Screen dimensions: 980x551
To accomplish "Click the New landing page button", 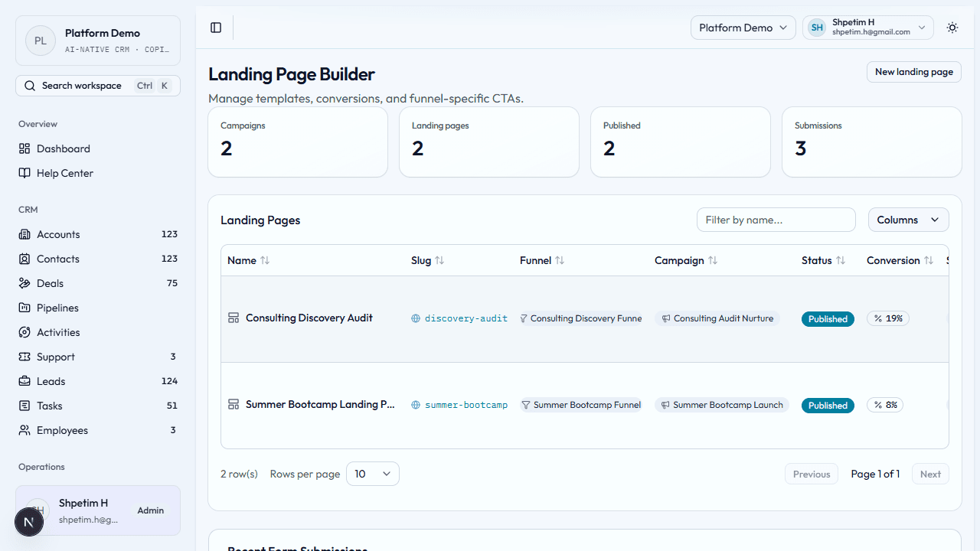I will (x=913, y=71).
